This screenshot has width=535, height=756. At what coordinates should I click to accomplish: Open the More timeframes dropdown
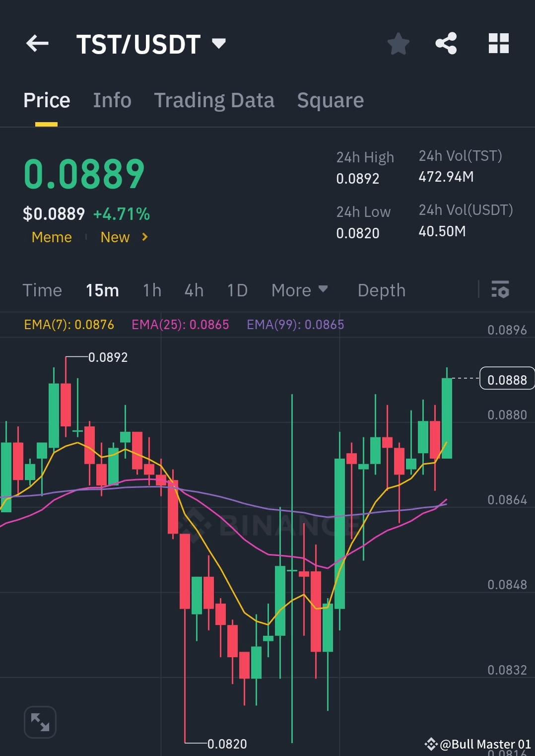(299, 290)
